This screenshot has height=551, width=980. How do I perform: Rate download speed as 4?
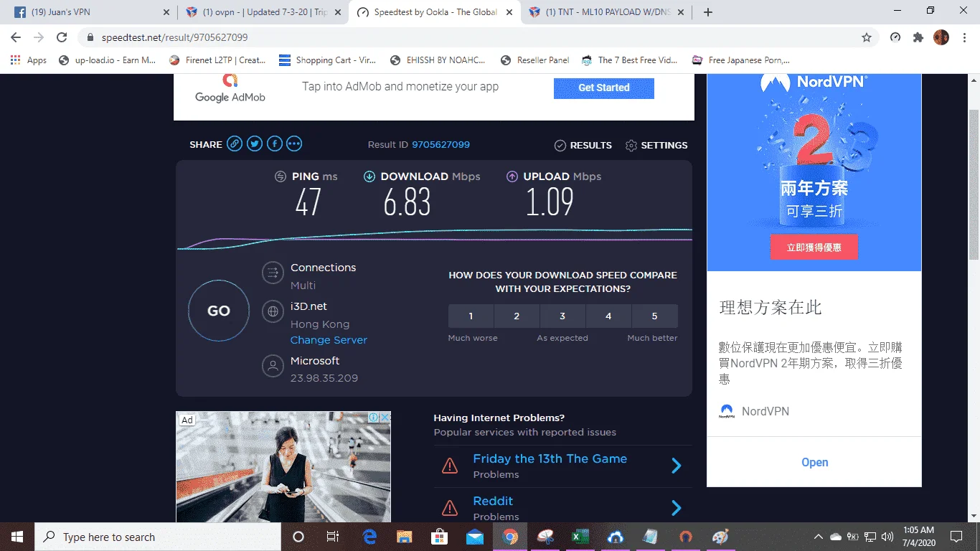[x=608, y=316]
